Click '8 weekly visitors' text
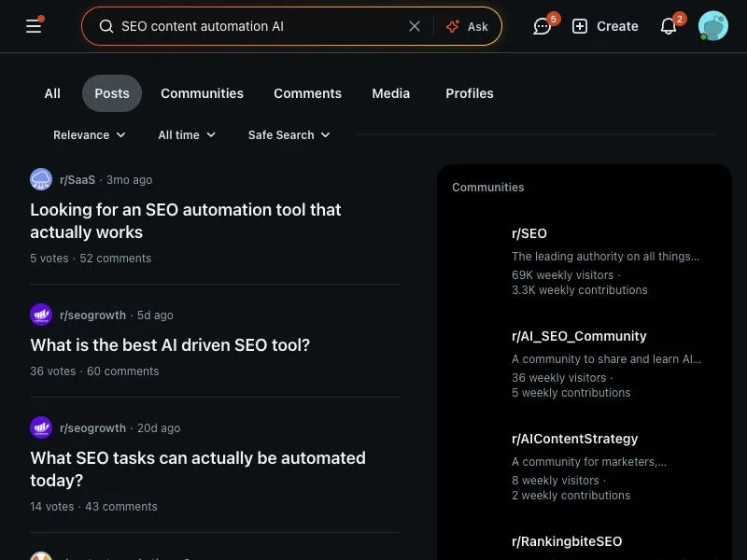 (x=556, y=481)
